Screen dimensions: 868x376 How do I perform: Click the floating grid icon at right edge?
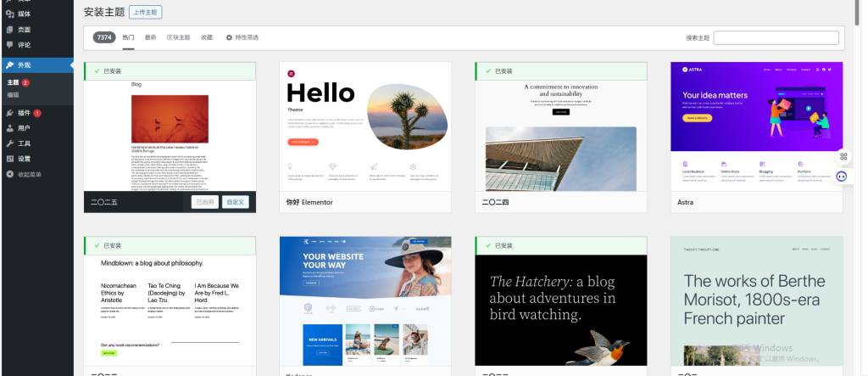pyautogui.click(x=843, y=156)
